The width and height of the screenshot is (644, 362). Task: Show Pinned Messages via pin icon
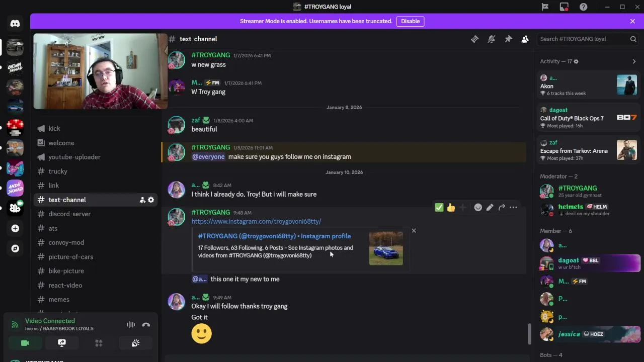pyautogui.click(x=508, y=39)
